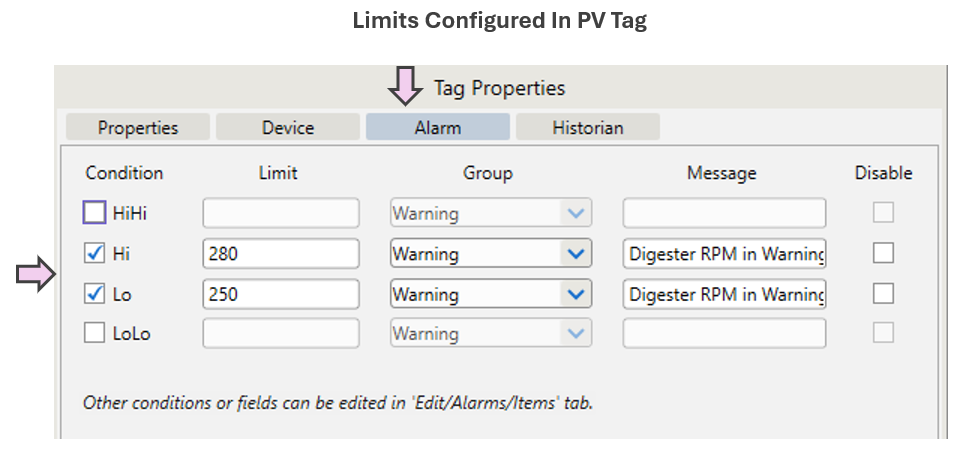Click the pink down arrow above Tag Properties
Screen dimensions: 968x455
point(406,86)
